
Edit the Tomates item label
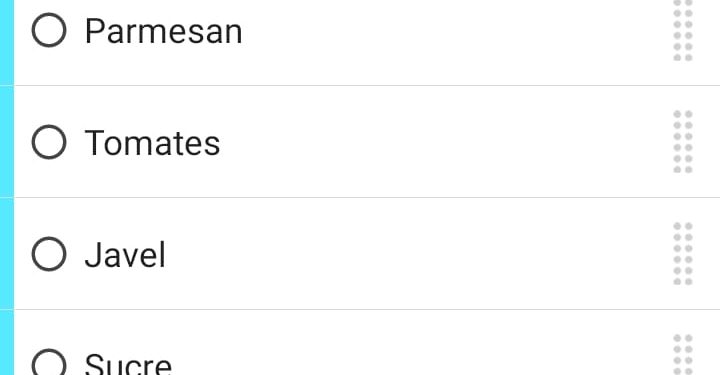pos(152,143)
